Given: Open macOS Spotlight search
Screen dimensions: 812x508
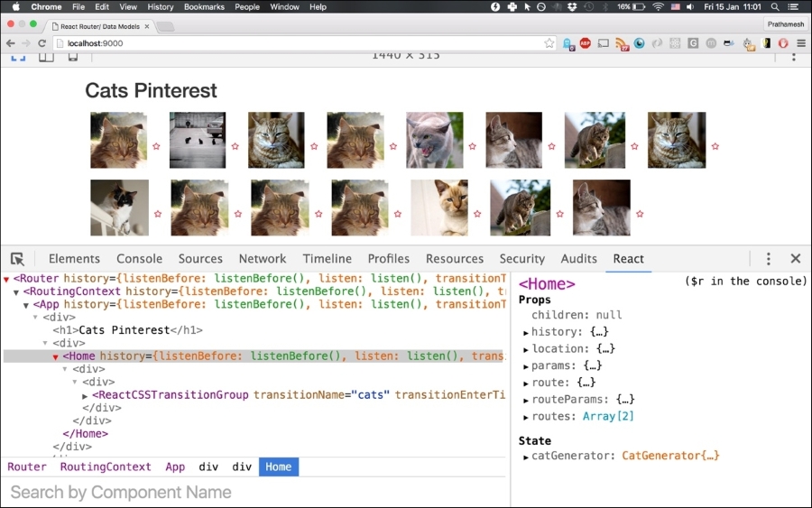Looking at the screenshot, I should (775, 6).
